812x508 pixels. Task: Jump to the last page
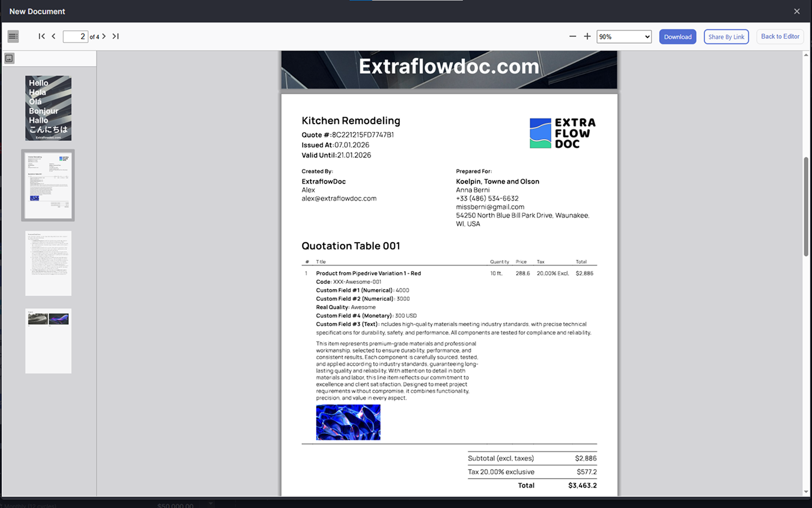(116, 36)
